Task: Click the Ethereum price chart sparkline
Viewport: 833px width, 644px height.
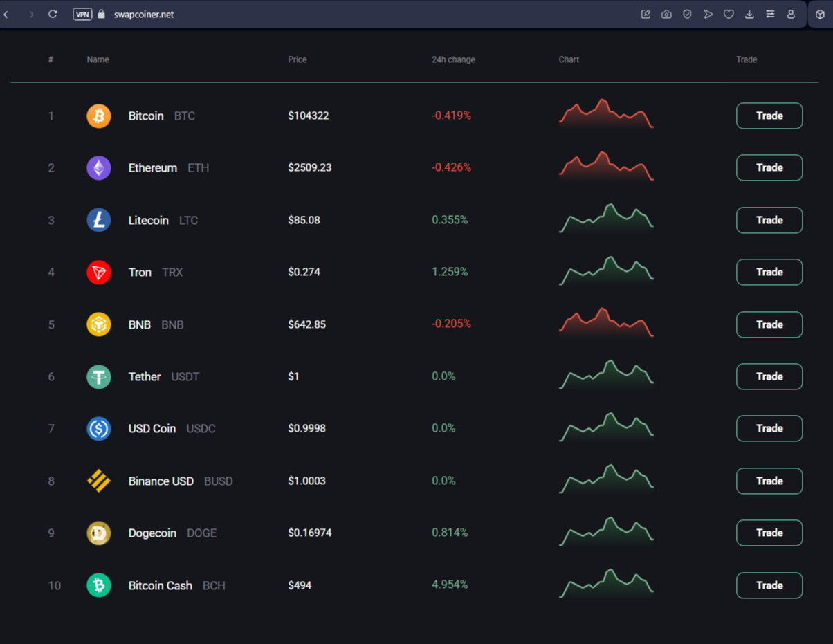Action: point(606,167)
